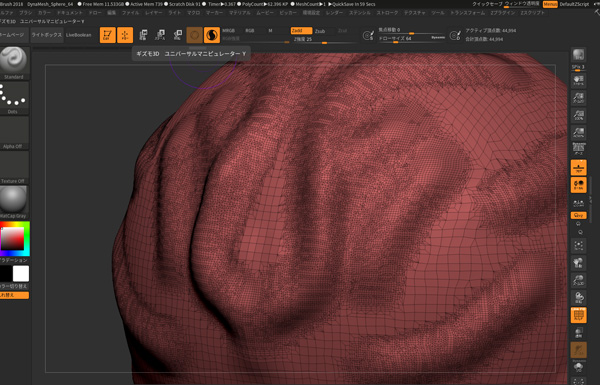
Task: Activate the Move transform icon
Action: point(143,35)
